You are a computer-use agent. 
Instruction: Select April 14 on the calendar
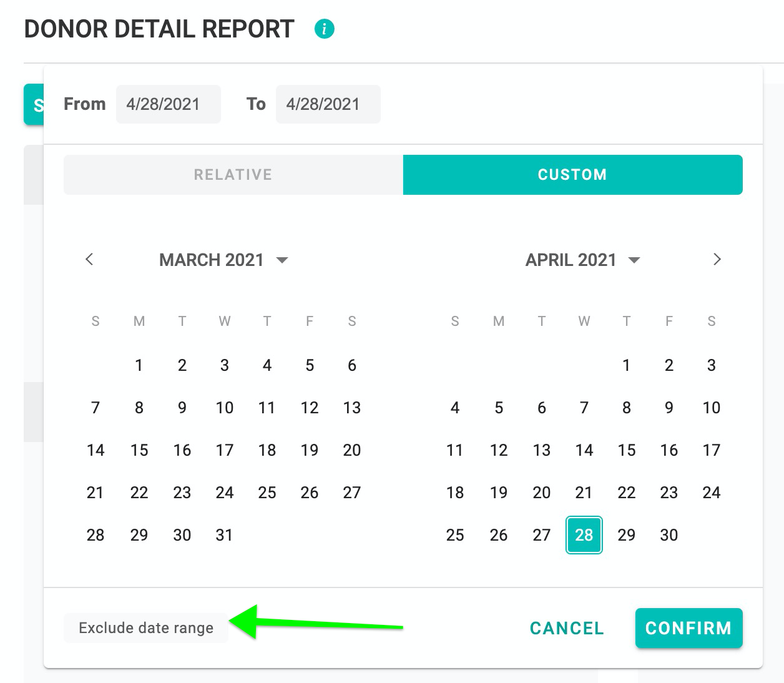click(584, 450)
